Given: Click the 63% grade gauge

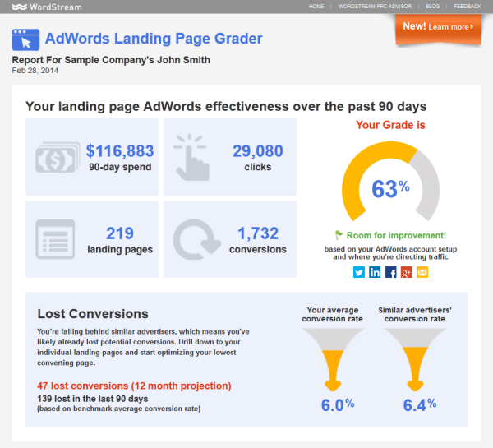Looking at the screenshot, I should pyautogui.click(x=390, y=182).
